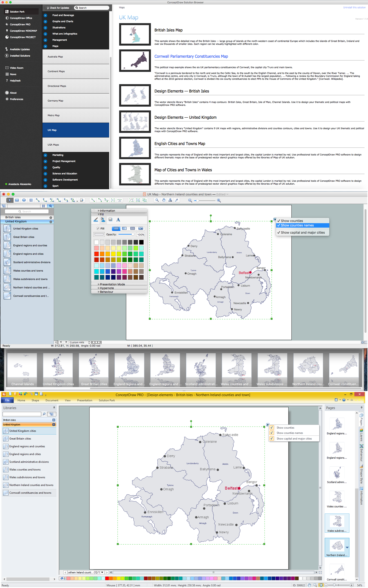Viewport: 368px width, 588px height.
Task: Adjust the Mac toolbar zoom slider
Action: (x=205, y=200)
